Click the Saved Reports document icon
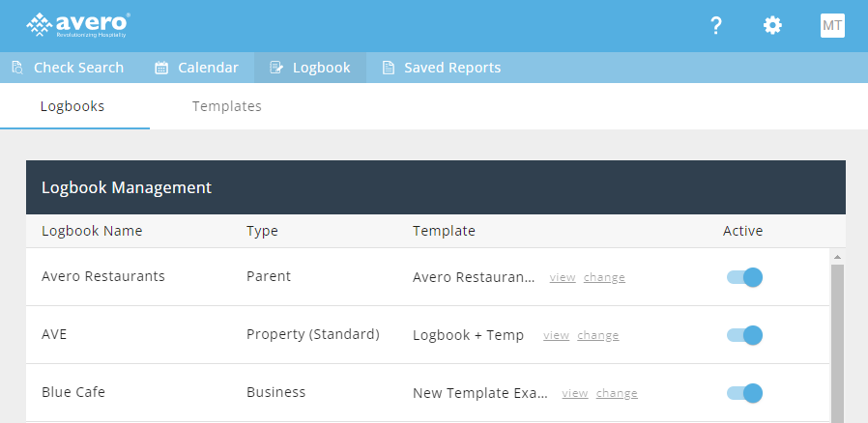Viewport: 868px width, 423px height. (389, 68)
